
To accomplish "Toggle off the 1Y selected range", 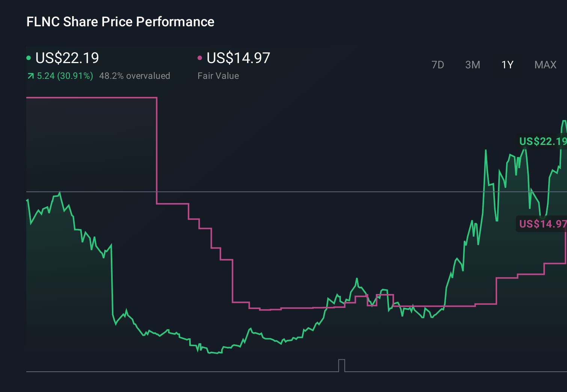I will tap(507, 65).
